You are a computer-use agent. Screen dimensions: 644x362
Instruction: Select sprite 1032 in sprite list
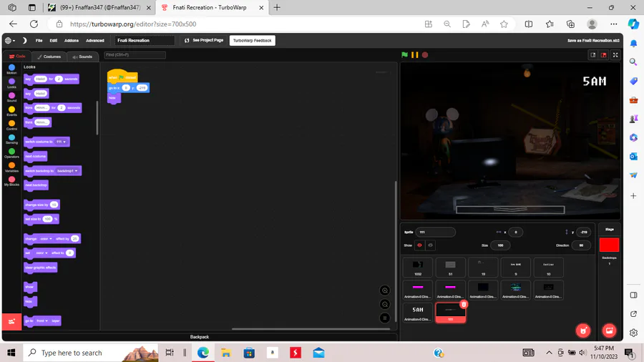click(418, 267)
